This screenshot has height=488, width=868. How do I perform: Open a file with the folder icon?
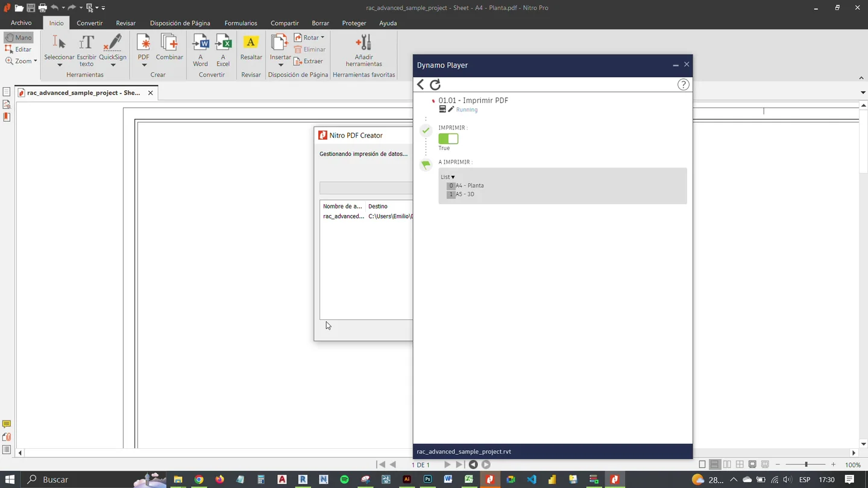[19, 8]
